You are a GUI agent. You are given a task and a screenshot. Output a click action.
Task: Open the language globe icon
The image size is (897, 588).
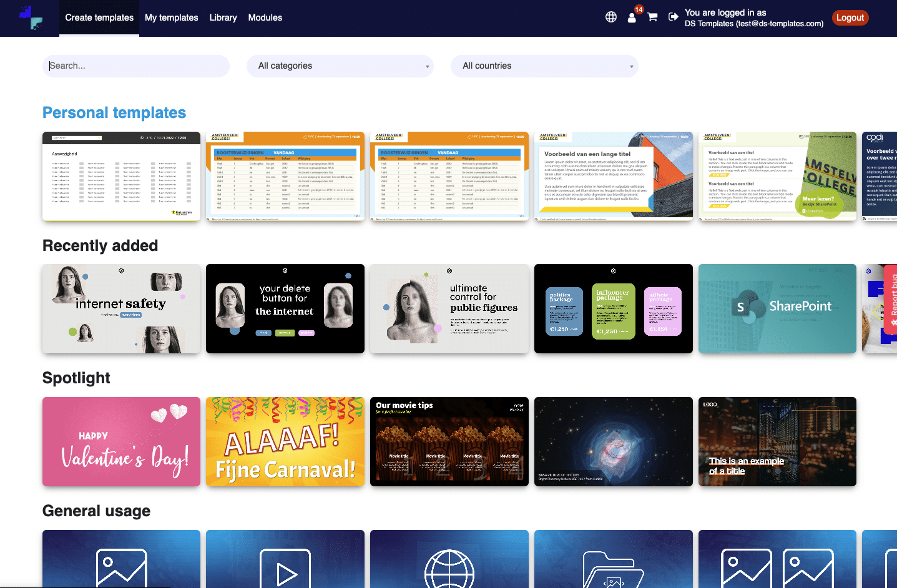[x=610, y=17]
